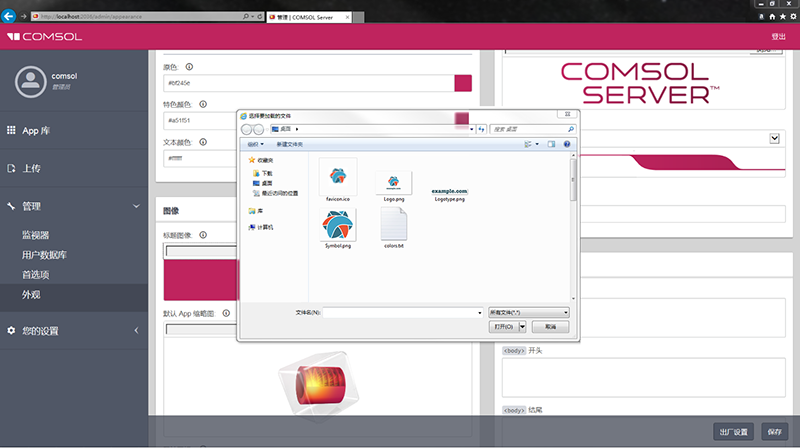Click the file dialog back navigation button
The width and height of the screenshot is (800, 448).
246,129
